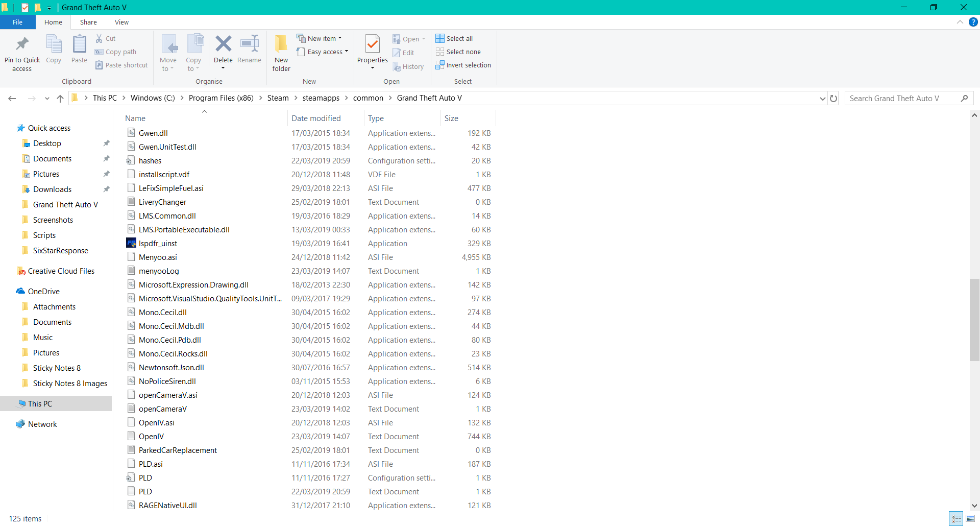980x526 pixels.
Task: Click the Pin to Quick access icon
Action: point(22,45)
